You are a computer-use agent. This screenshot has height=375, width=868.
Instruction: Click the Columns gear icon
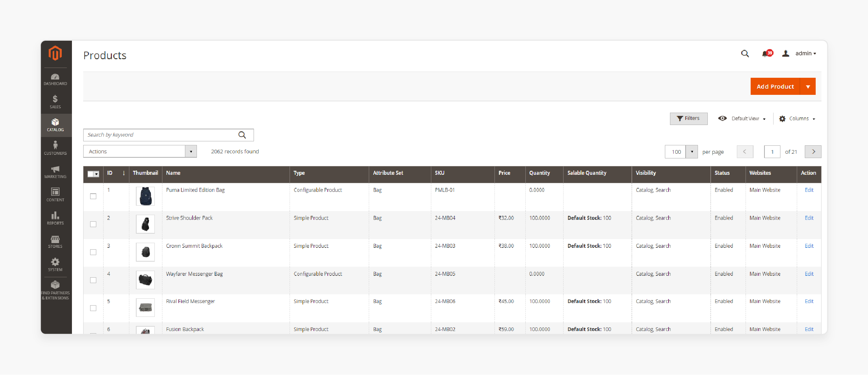point(782,119)
